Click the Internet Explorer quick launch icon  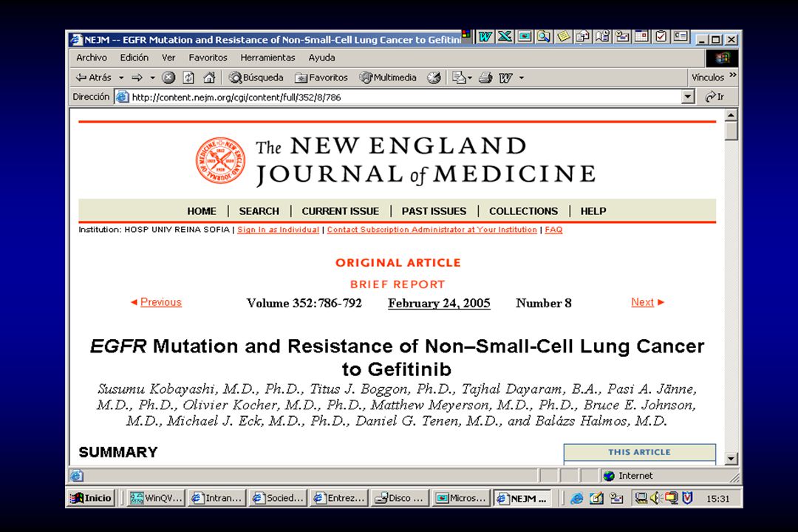pos(576,499)
